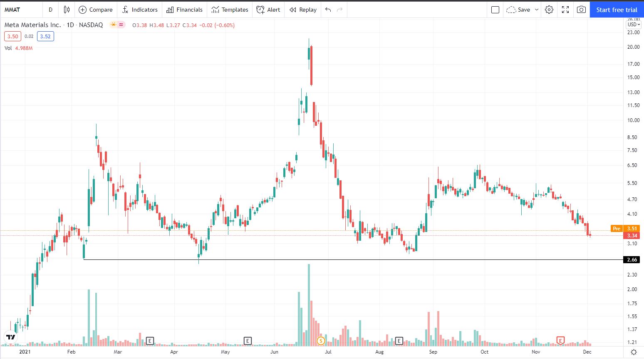Click the red earnings E marker in November

pos(560,341)
